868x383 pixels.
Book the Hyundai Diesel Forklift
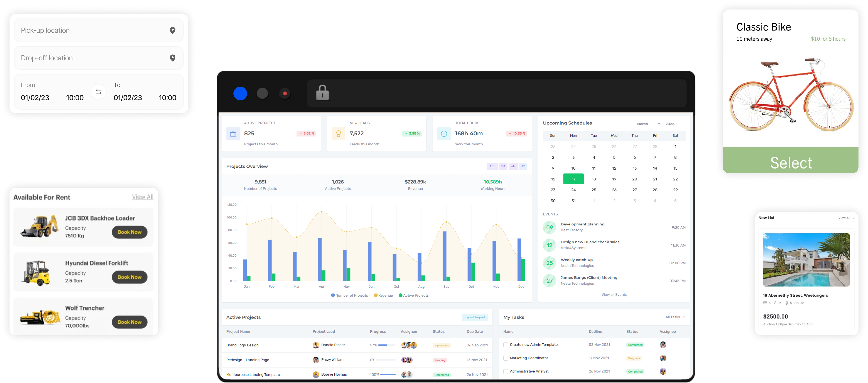(x=129, y=277)
